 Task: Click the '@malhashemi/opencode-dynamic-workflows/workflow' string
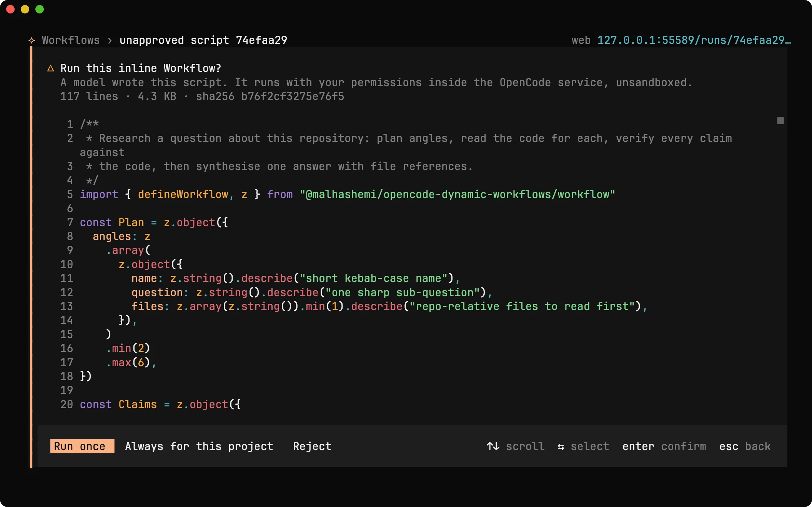pos(458,194)
